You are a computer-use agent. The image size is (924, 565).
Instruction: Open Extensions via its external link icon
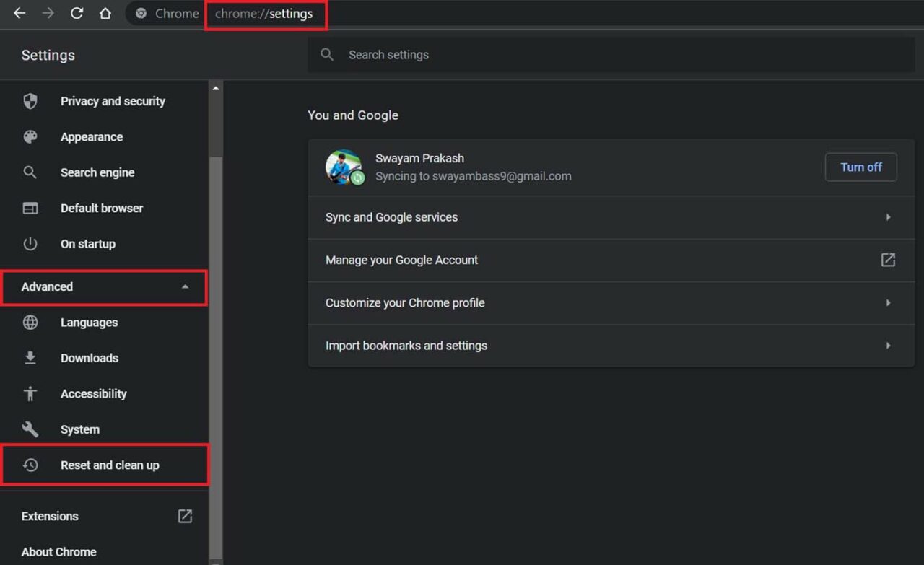pos(185,516)
